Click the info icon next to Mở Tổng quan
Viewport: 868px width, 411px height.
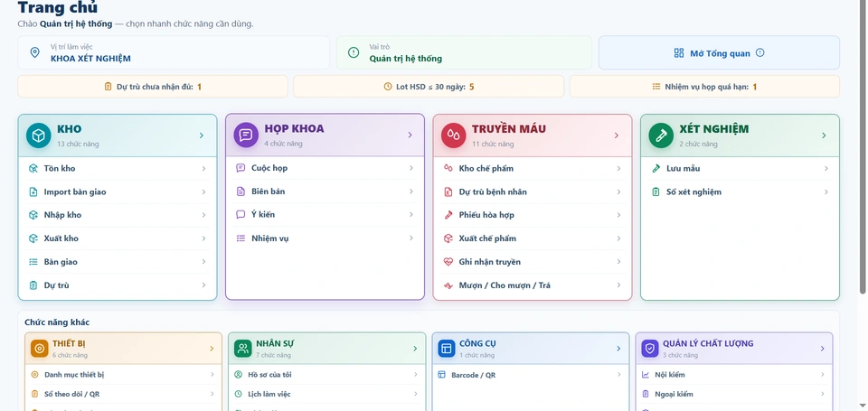pos(760,52)
